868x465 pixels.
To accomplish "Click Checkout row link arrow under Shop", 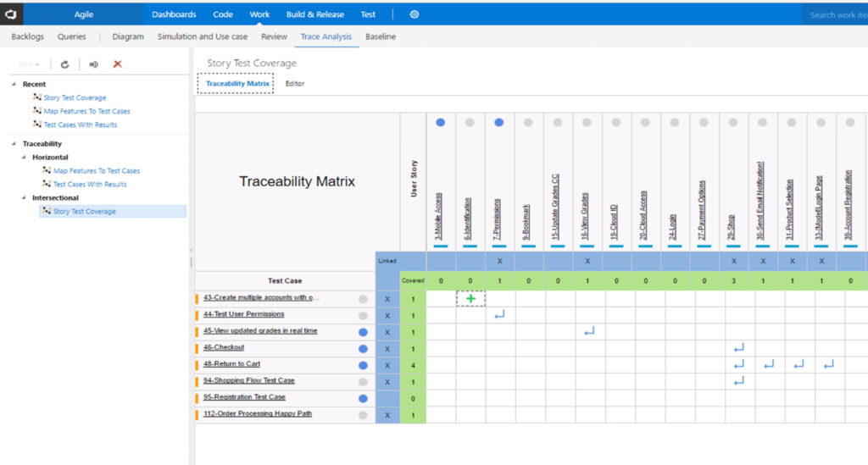I will pyautogui.click(x=738, y=348).
